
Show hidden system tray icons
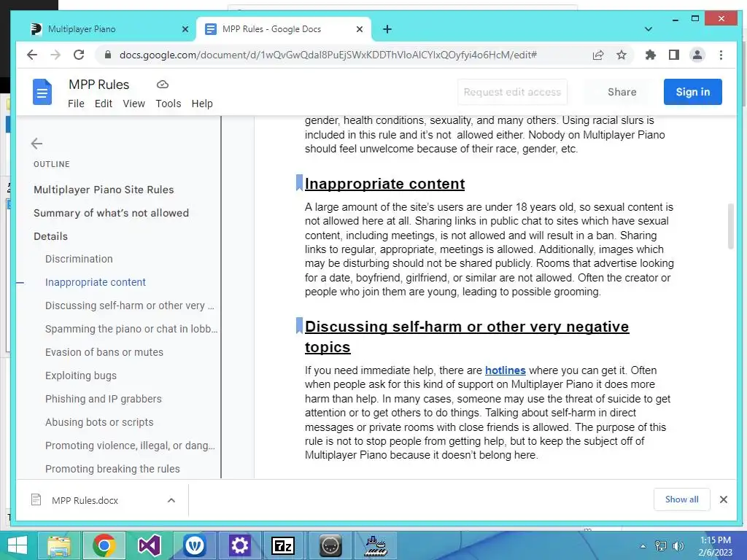pos(643,546)
